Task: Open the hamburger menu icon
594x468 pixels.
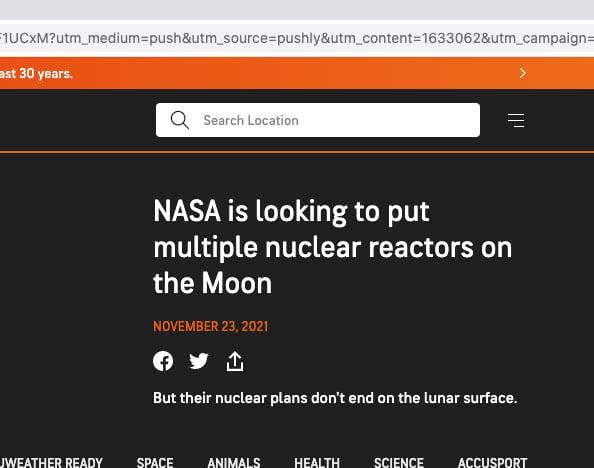Action: (516, 121)
